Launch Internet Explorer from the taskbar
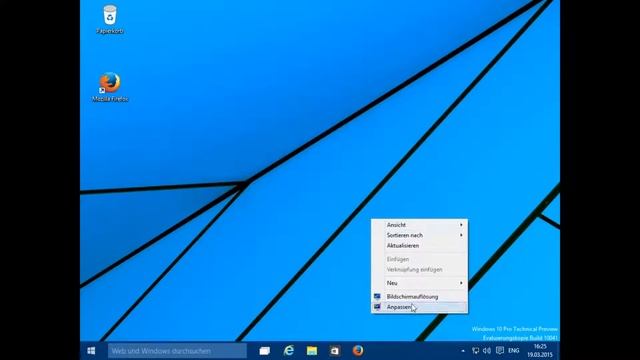Screen dimensions: 640x360 click(x=289, y=351)
